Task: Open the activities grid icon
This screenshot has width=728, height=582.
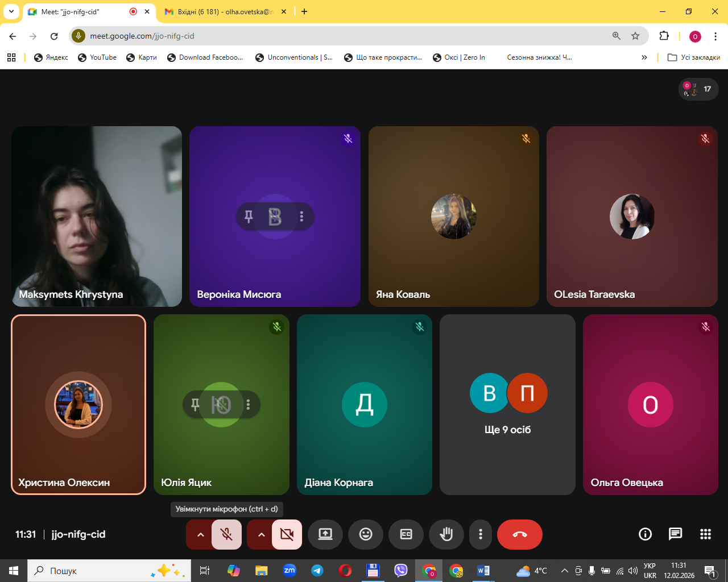Action: pos(705,534)
